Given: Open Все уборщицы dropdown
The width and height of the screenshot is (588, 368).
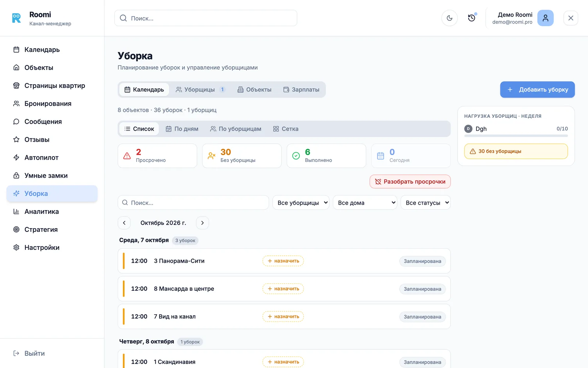Looking at the screenshot, I should point(301,202).
